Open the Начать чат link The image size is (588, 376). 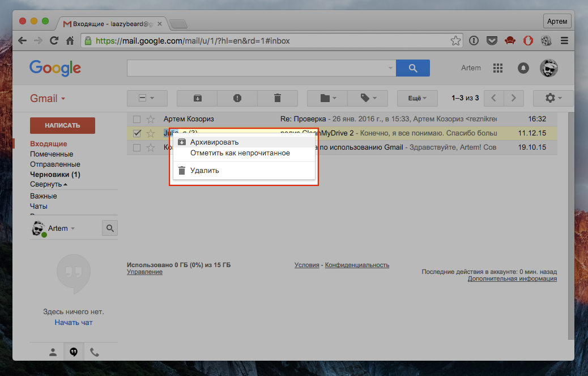tap(74, 322)
